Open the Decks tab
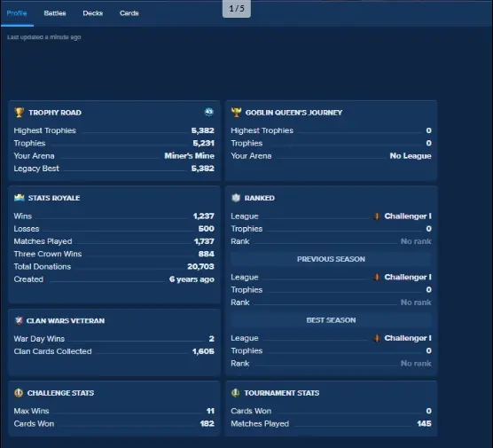The image size is (493, 448). pyautogui.click(x=93, y=13)
